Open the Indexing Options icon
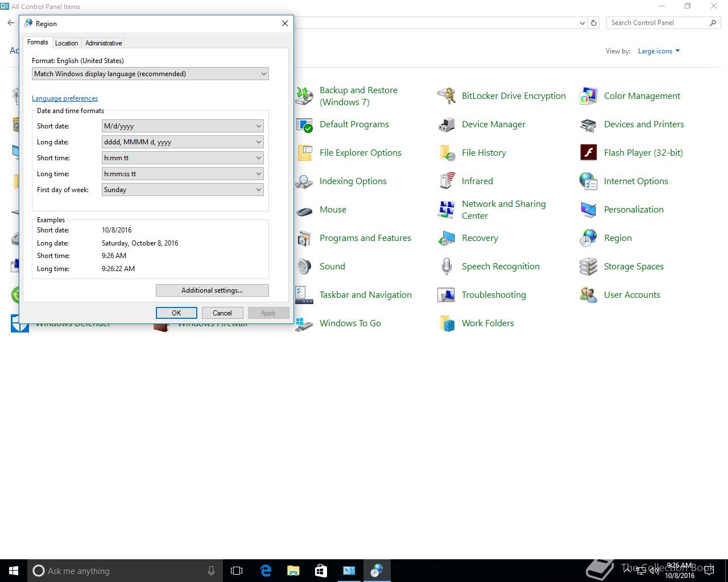This screenshot has height=582, width=728. 304,181
